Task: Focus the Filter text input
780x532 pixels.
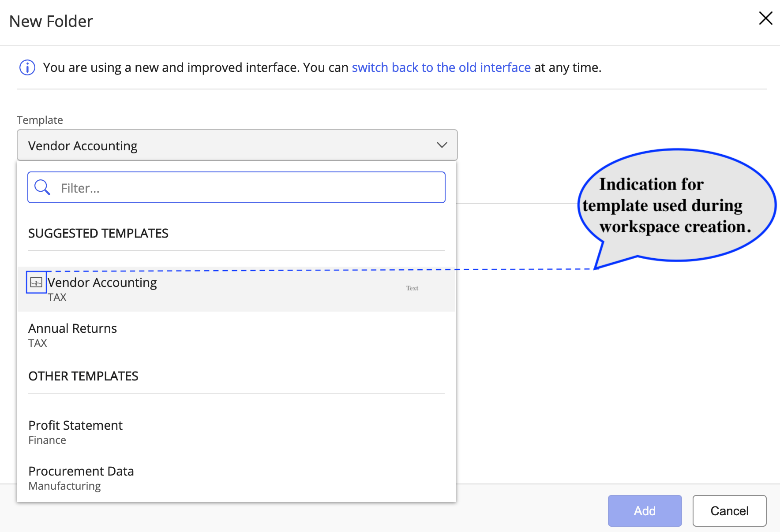Action: pos(247,188)
